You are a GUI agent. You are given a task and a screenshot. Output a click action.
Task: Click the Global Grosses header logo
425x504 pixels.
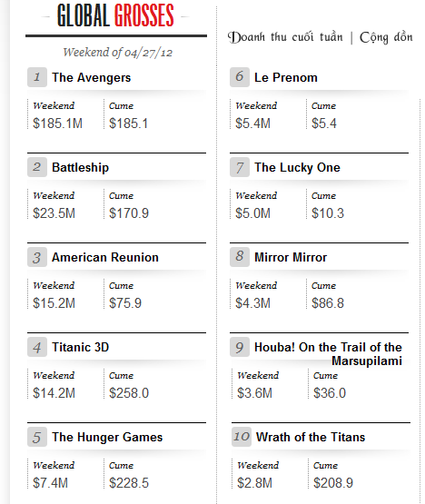tap(115, 15)
